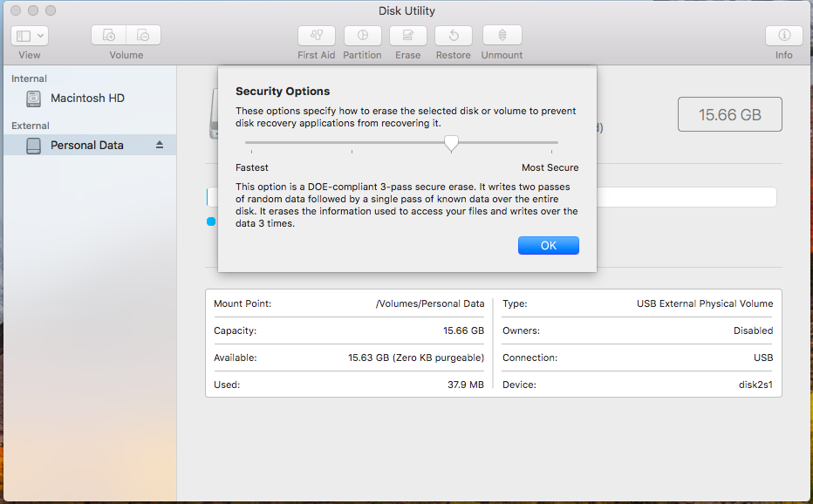813x504 pixels.
Task: Select Personal Data volume in sidebar
Action: 90,146
